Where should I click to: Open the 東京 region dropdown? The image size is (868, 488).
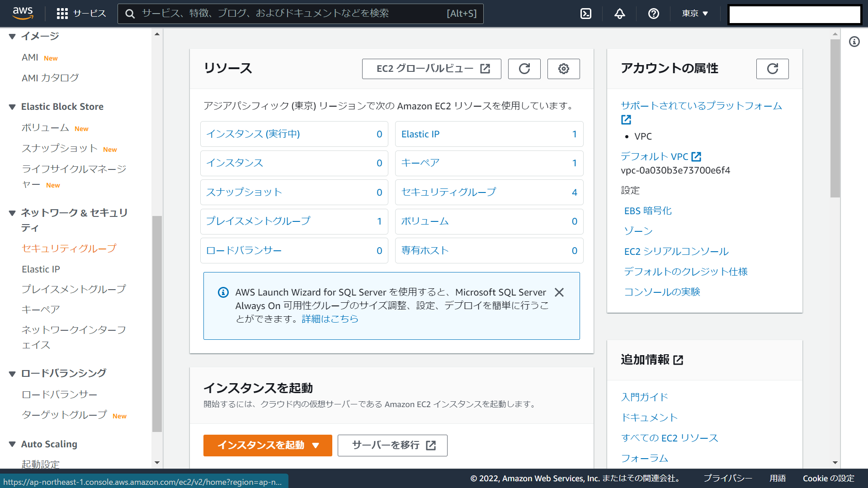(695, 14)
